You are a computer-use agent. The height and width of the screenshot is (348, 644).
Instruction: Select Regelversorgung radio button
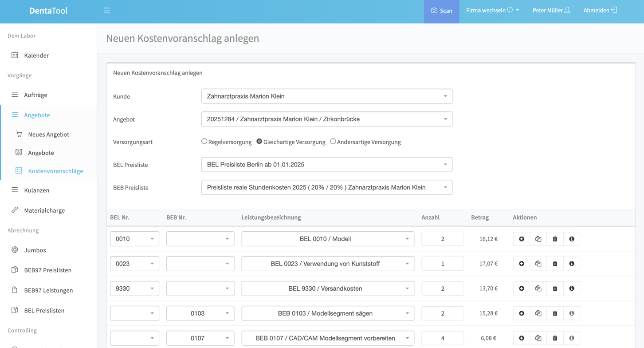tap(204, 142)
